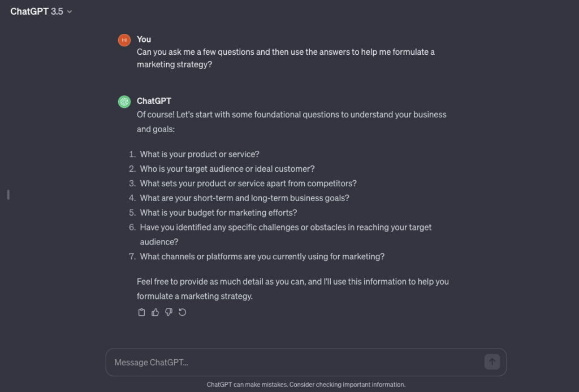Image resolution: width=579 pixels, height=392 pixels.
Task: Click the ChatGPT can make mistakes disclaimer
Action: [x=305, y=384]
